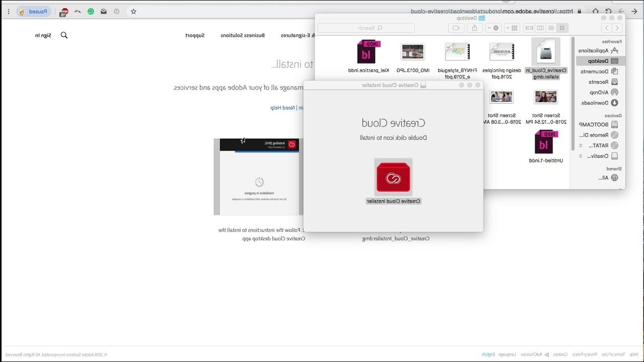Screen dimensions: 644x362
Task: Click the Finder share button
Action: [474, 28]
